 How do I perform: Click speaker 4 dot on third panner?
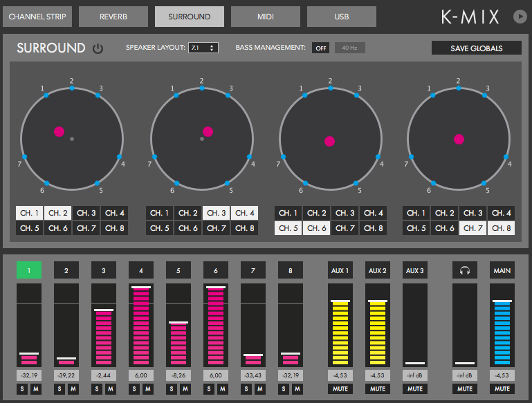[378, 157]
